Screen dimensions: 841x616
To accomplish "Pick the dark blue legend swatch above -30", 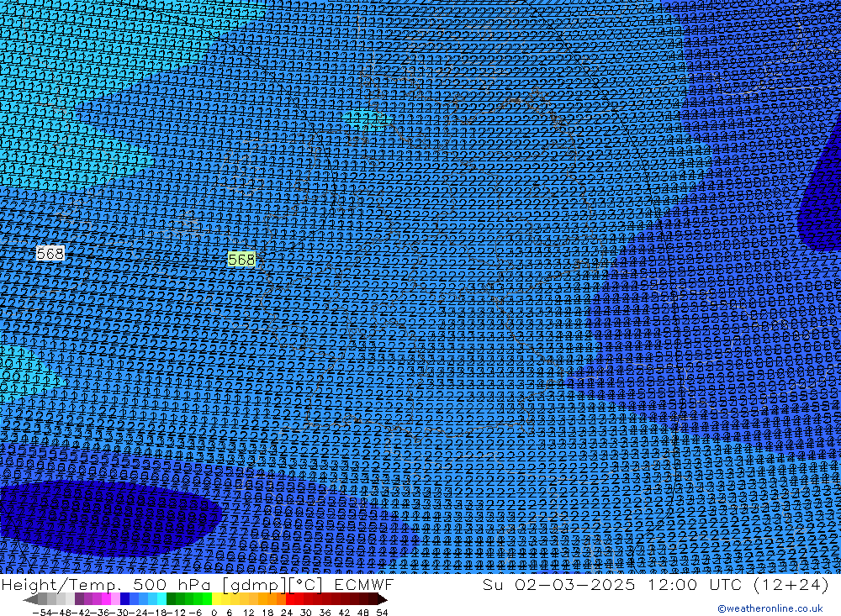I will pyautogui.click(x=124, y=599).
